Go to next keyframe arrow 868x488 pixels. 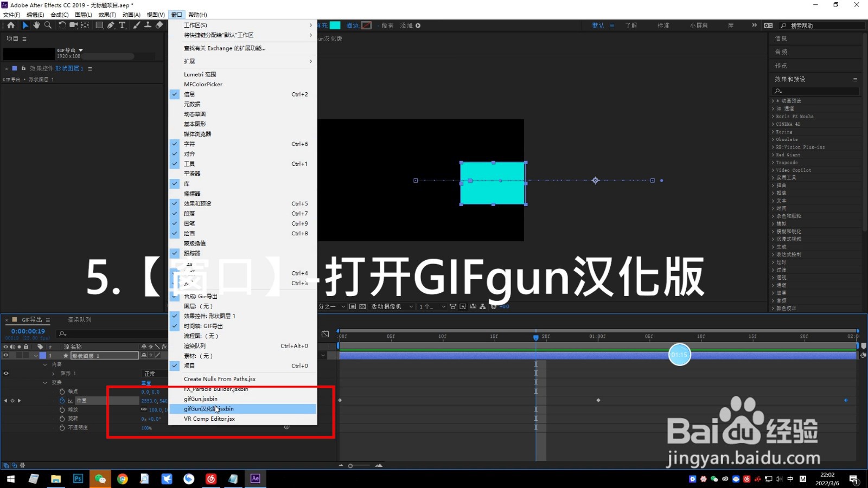(20, 401)
